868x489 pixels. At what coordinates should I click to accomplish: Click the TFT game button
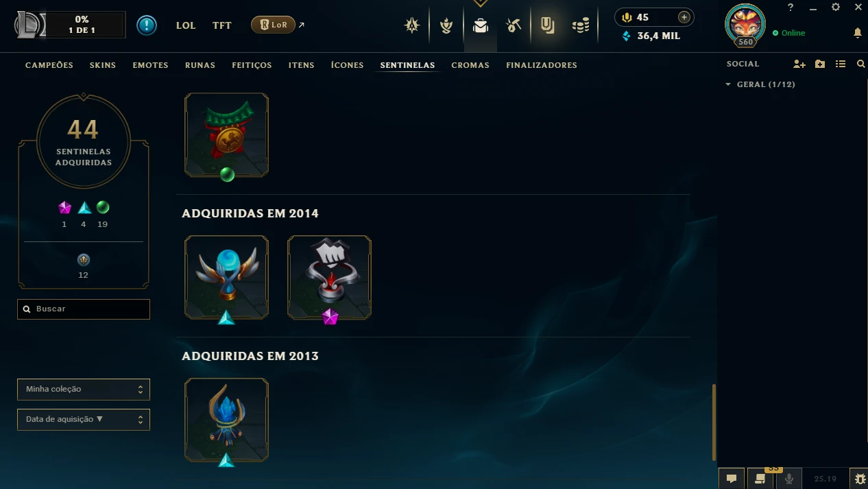[222, 25]
